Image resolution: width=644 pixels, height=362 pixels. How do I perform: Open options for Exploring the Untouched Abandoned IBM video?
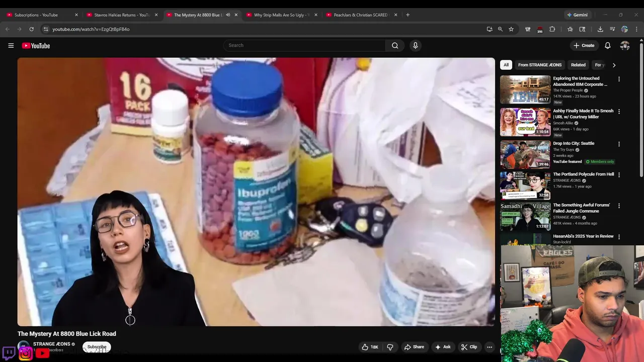(x=619, y=79)
